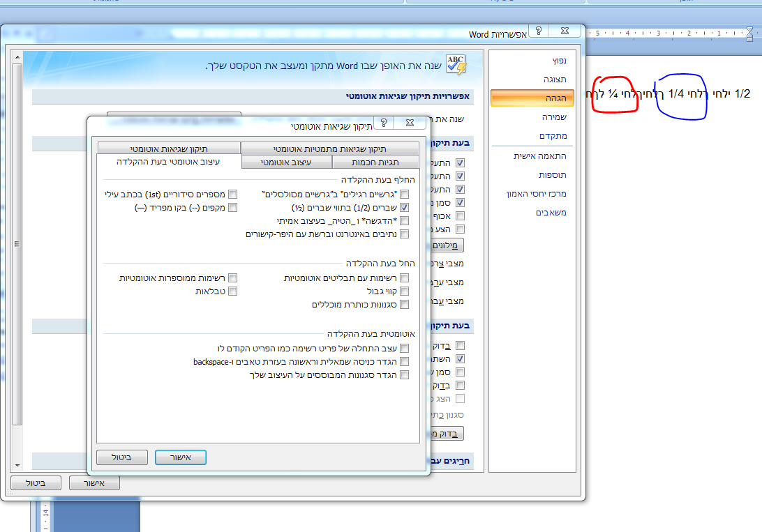Click the החלף בעת ההקלדה section heading
Viewport: 762px width, 532px height.
click(x=378, y=180)
